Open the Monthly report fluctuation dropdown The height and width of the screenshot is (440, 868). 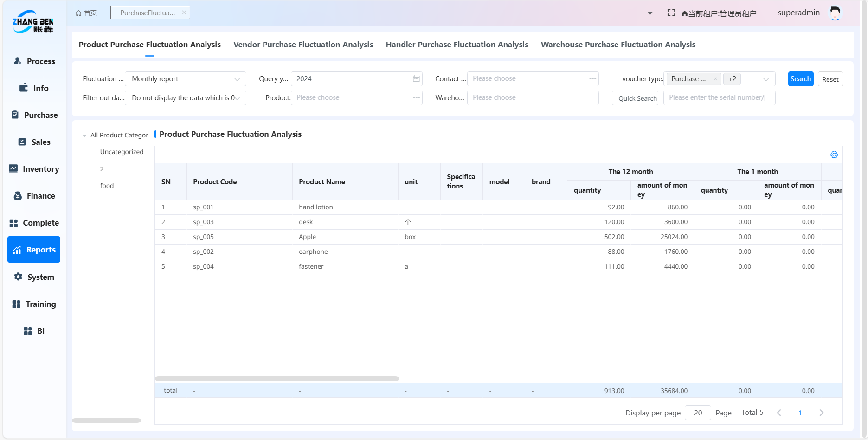coord(185,79)
